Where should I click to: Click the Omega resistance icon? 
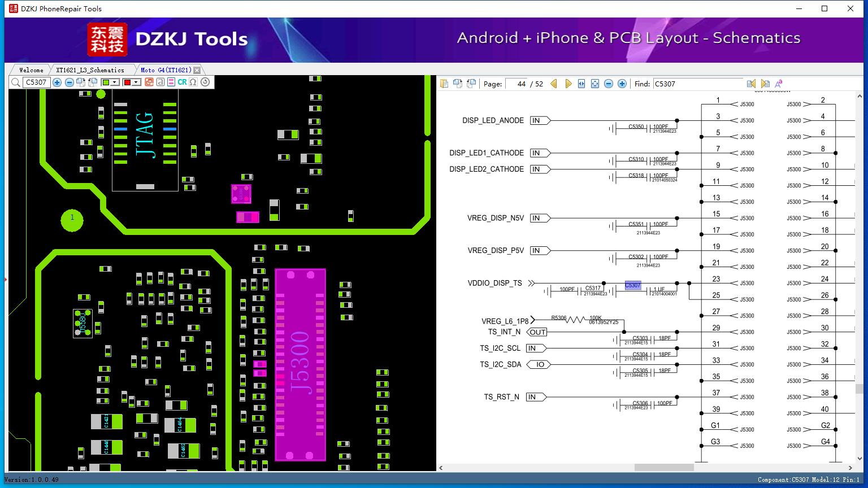(193, 82)
